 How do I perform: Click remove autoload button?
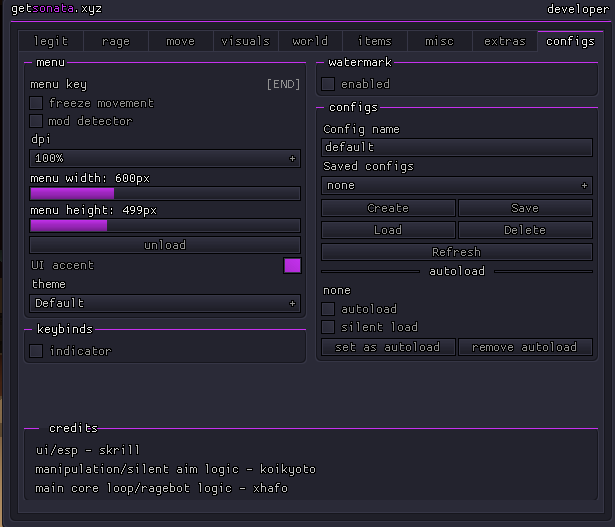525,347
